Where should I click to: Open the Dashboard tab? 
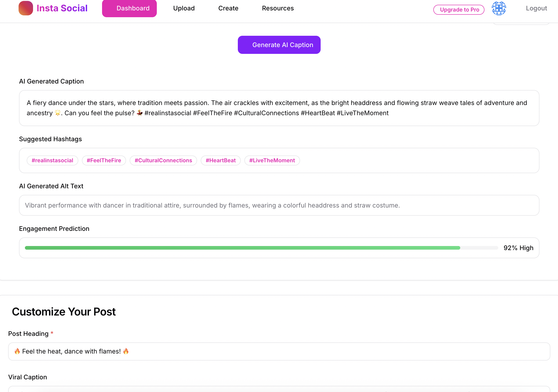pyautogui.click(x=129, y=8)
